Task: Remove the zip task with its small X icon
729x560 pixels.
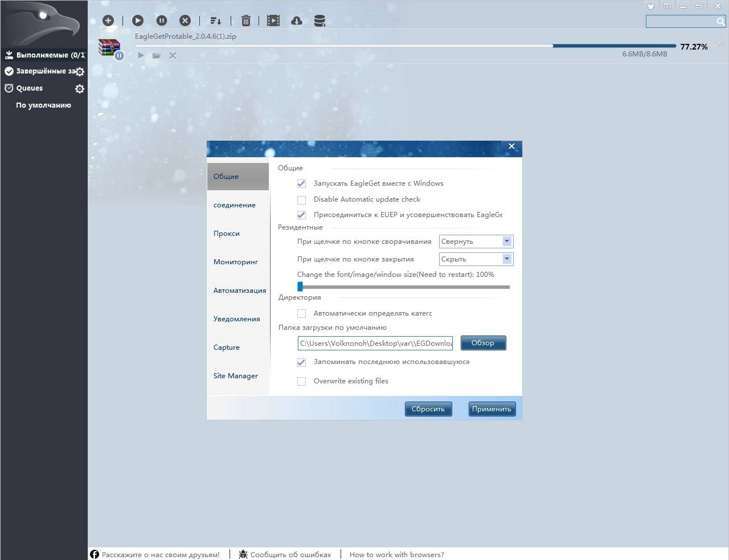Action: tap(173, 55)
